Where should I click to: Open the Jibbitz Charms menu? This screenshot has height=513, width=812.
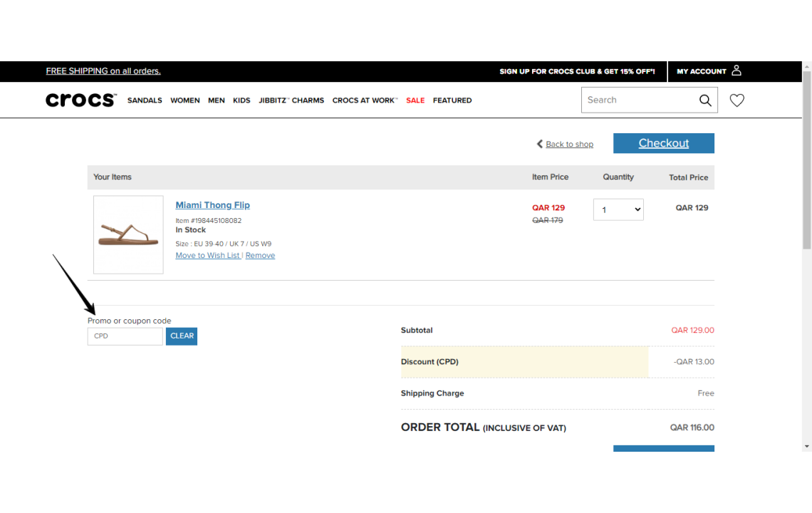pos(291,100)
